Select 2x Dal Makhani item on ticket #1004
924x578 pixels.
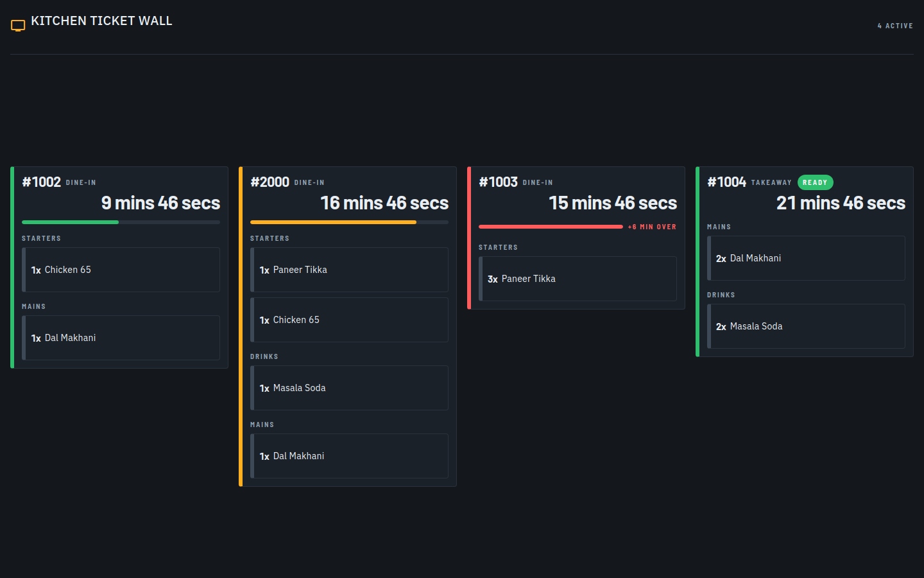click(x=806, y=258)
